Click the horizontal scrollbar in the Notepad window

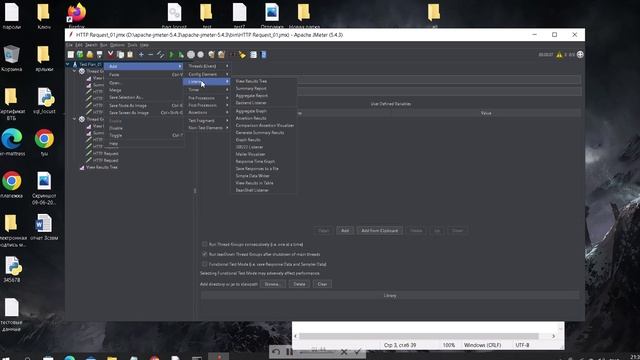(x=419, y=336)
